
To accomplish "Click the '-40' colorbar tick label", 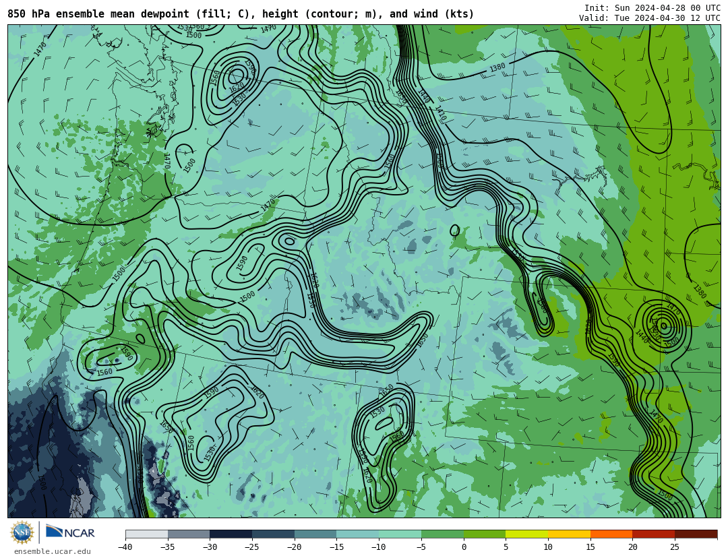I will (125, 547).
